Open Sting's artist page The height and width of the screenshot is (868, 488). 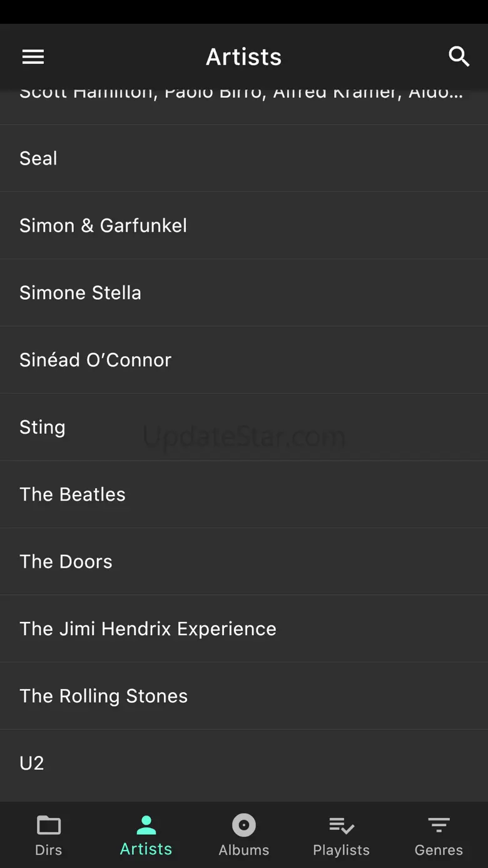pos(43,427)
